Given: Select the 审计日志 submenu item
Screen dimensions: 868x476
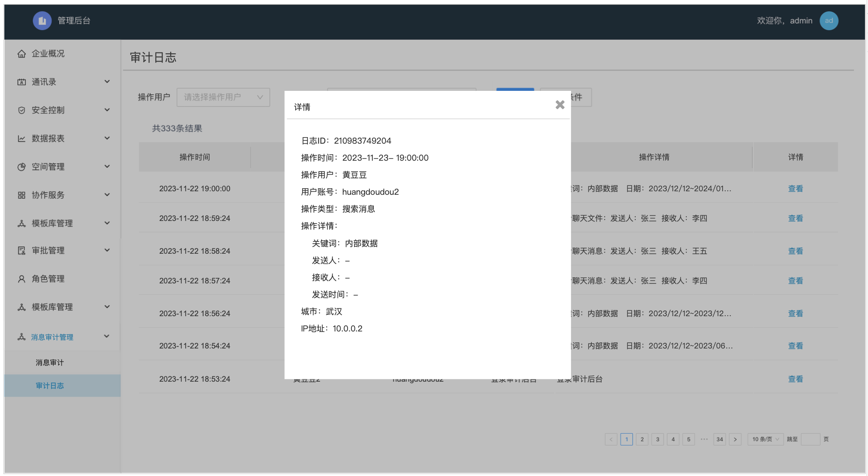Looking at the screenshot, I should pos(62,386).
